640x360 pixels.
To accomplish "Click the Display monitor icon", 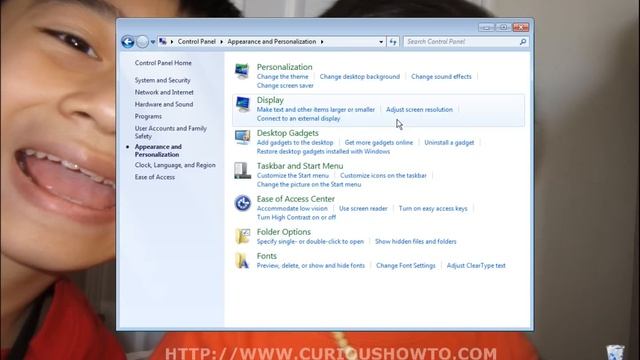I will click(242, 104).
